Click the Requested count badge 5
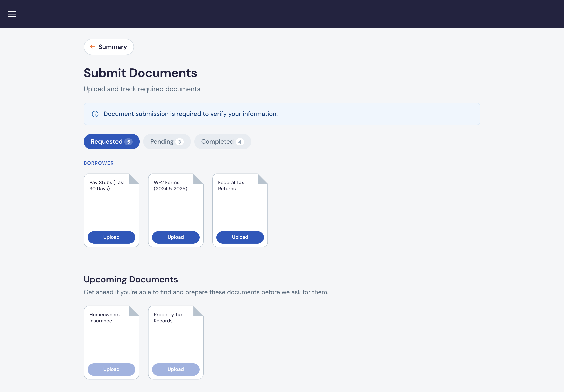The image size is (564, 392). tap(129, 142)
